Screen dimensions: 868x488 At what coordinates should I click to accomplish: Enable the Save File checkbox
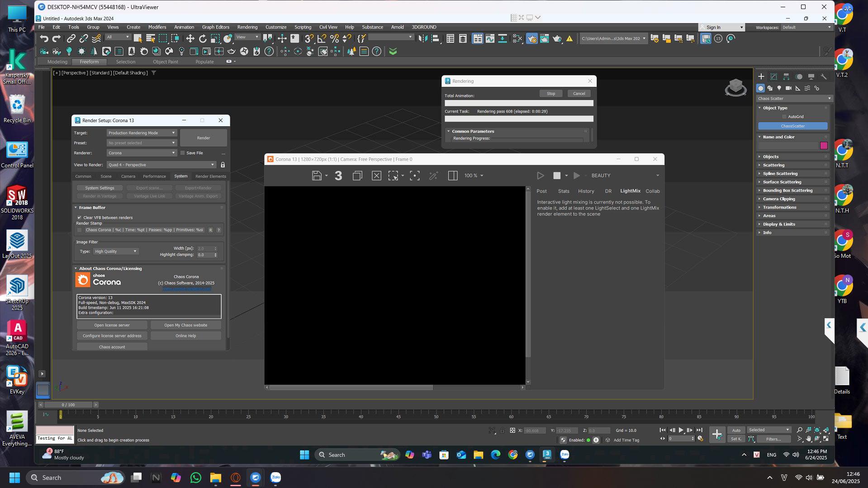coord(183,153)
